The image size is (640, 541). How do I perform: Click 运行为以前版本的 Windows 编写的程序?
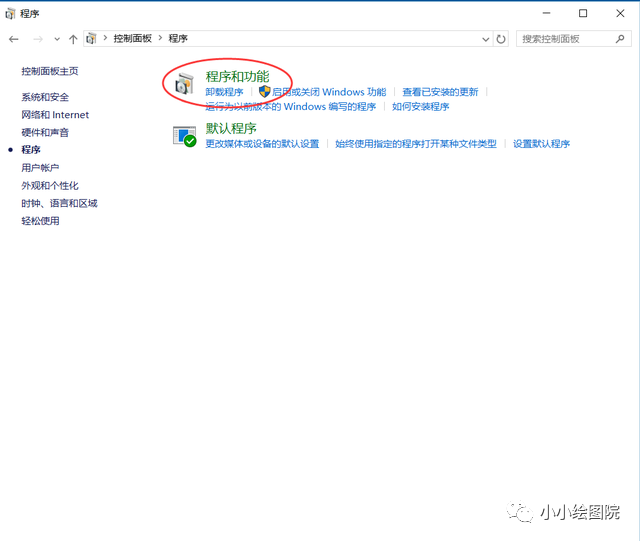click(x=291, y=107)
